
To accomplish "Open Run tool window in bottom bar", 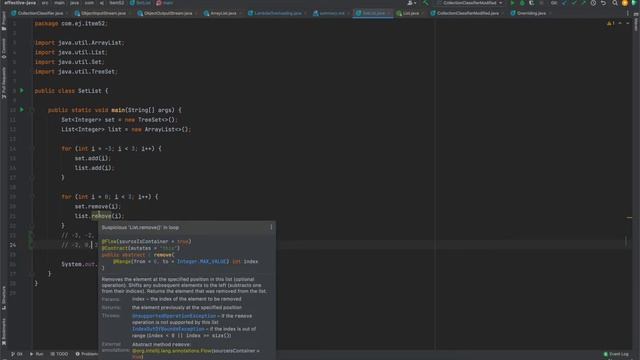I will (36, 354).
